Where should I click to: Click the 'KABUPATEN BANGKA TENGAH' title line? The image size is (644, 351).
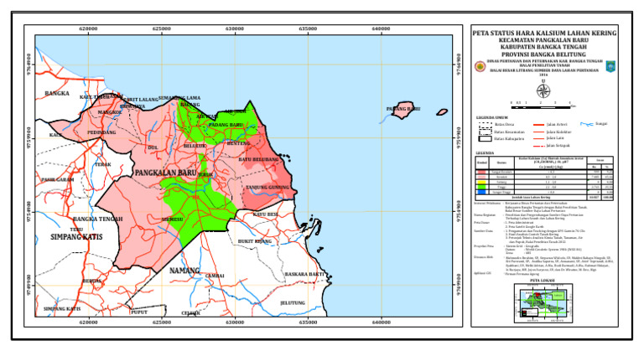543,47
